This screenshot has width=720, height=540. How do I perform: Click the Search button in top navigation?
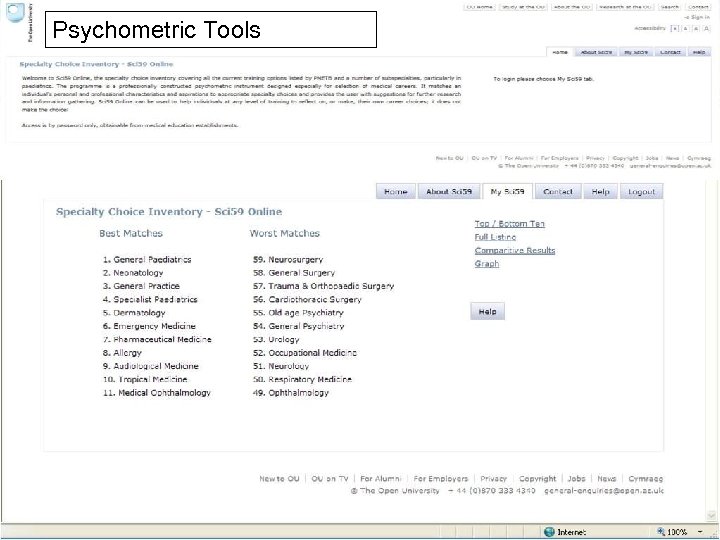pos(669,7)
